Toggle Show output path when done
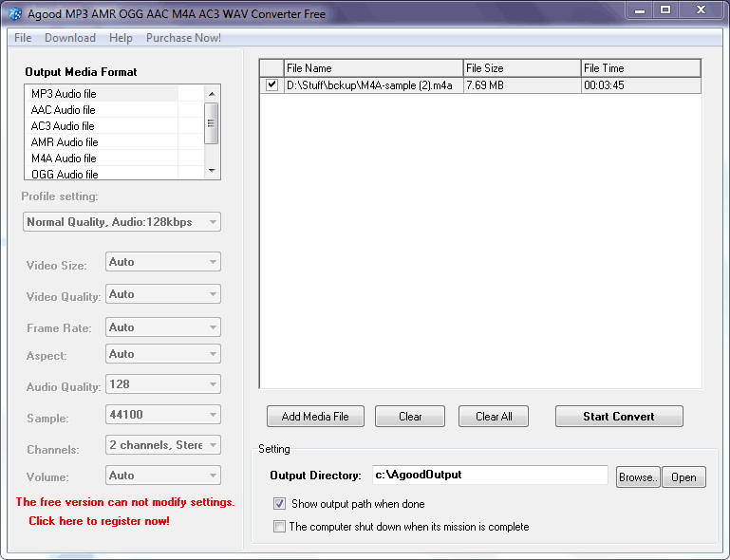The image size is (730, 560). 279,504
